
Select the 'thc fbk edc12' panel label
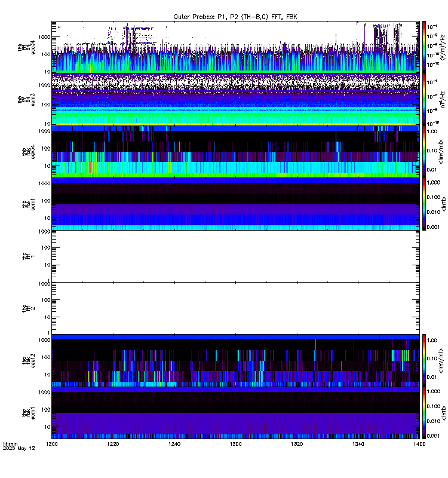click(29, 360)
